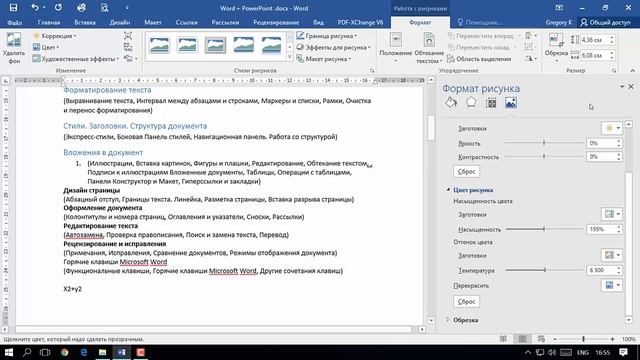
Task: Open Fill & Line tab in Формат рисунка pane
Action: point(451,103)
